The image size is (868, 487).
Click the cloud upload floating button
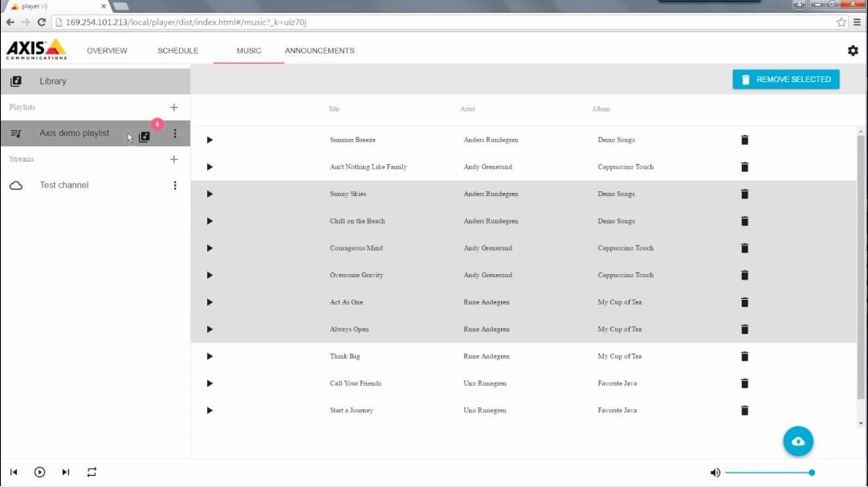click(798, 441)
